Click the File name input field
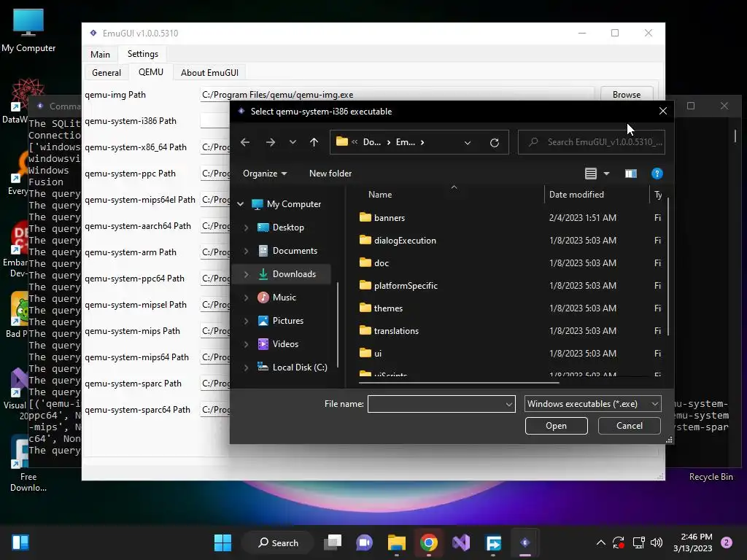This screenshot has width=747, height=560. click(436, 404)
